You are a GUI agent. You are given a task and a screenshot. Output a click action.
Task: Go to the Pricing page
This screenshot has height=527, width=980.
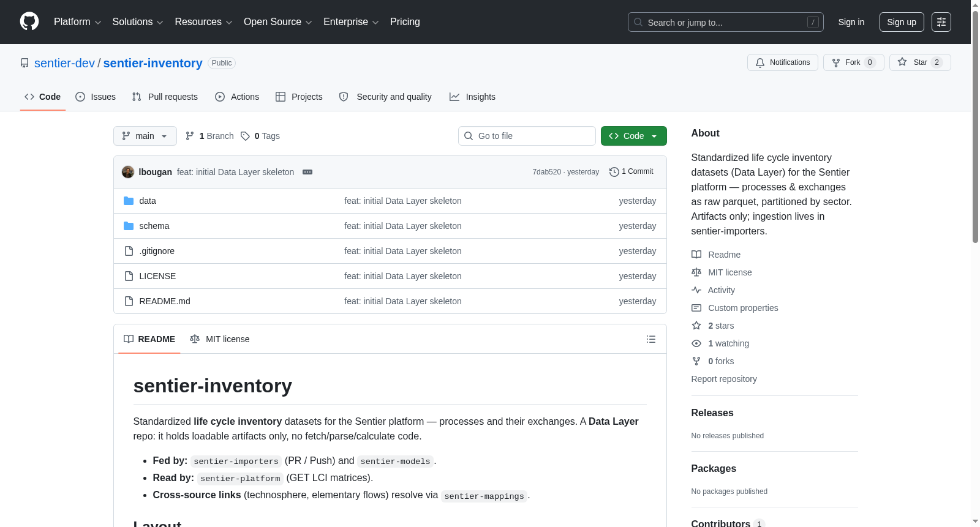[405, 22]
